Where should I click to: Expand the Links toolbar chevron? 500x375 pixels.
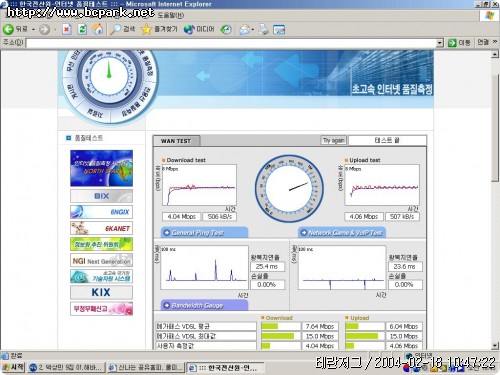pyautogui.click(x=495, y=42)
